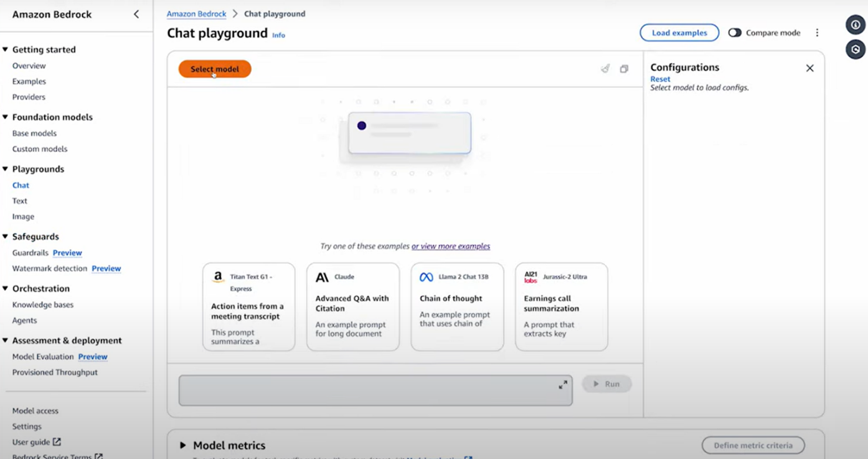Open Model access page
The width and height of the screenshot is (868, 459).
35,411
